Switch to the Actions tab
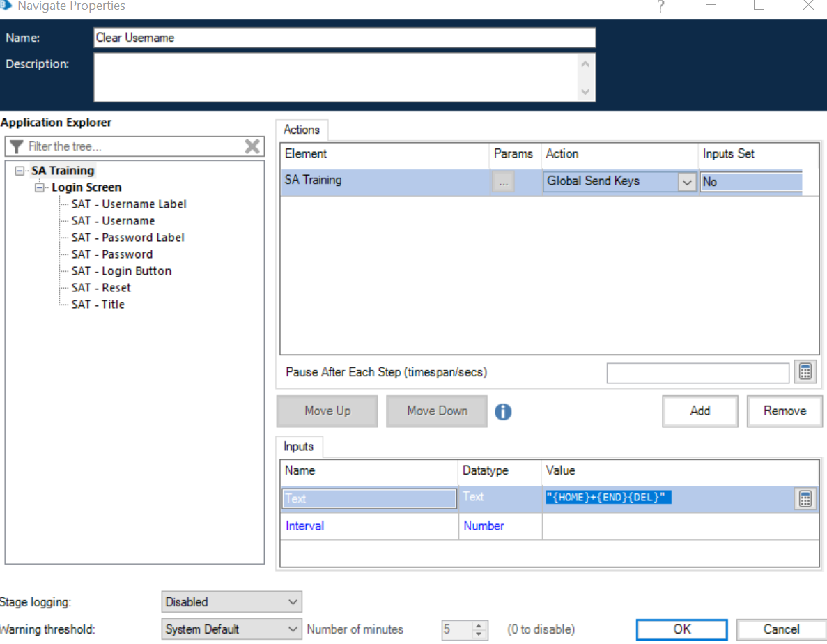 (302, 130)
